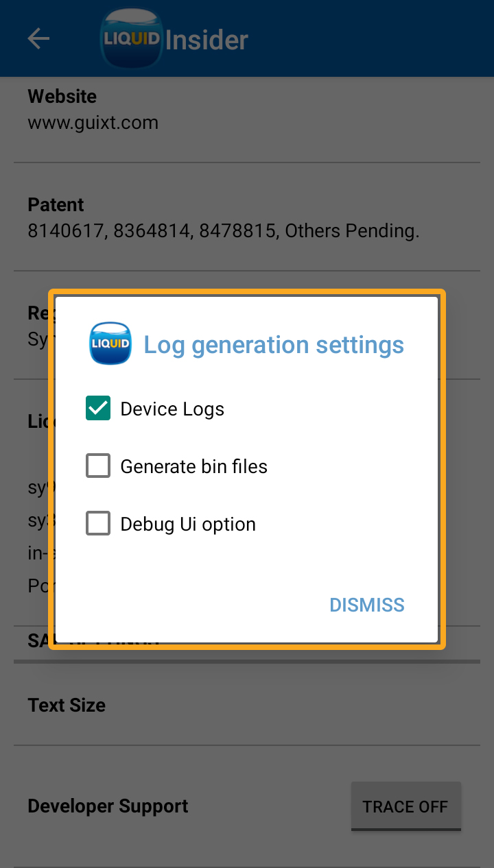Screen dimensions: 494x868
Task: Dismiss the Log generation settings dialog
Action: [x=367, y=605]
